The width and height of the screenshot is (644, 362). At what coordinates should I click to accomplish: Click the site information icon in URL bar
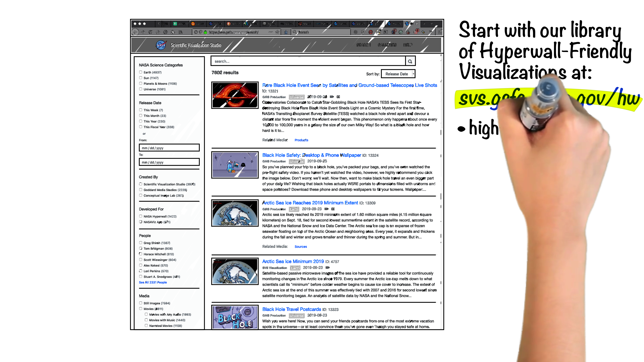pos(196,32)
